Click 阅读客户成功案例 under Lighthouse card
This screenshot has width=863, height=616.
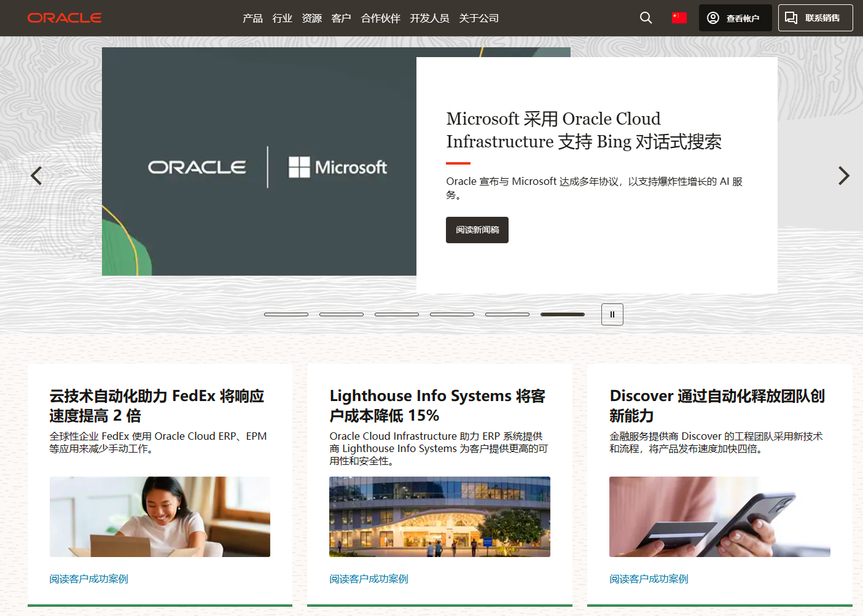tap(369, 579)
